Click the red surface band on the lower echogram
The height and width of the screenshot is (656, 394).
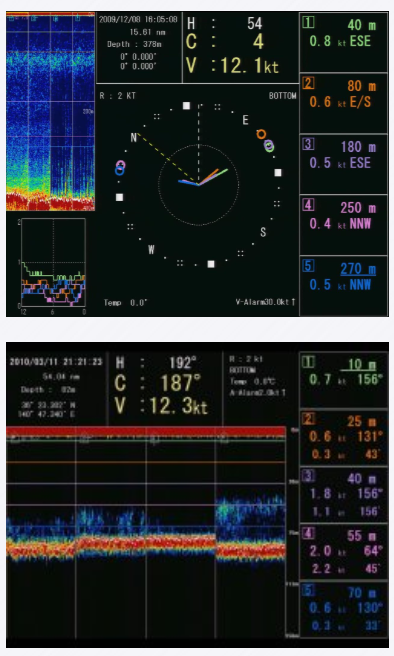pos(146,431)
